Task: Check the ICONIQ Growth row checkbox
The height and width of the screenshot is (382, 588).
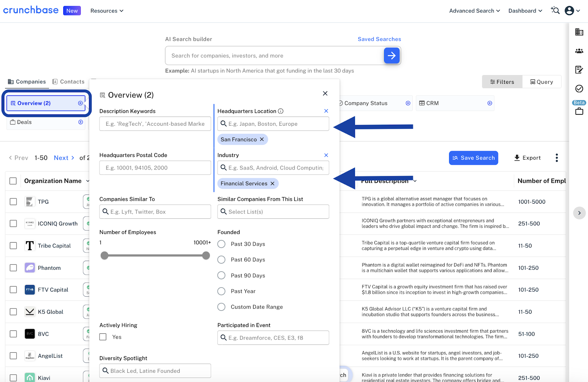Action: [13, 224]
